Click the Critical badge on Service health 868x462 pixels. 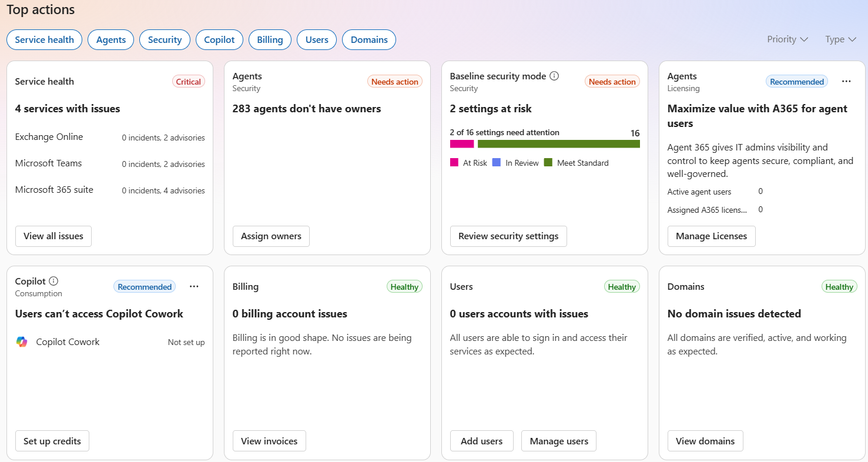tap(189, 82)
